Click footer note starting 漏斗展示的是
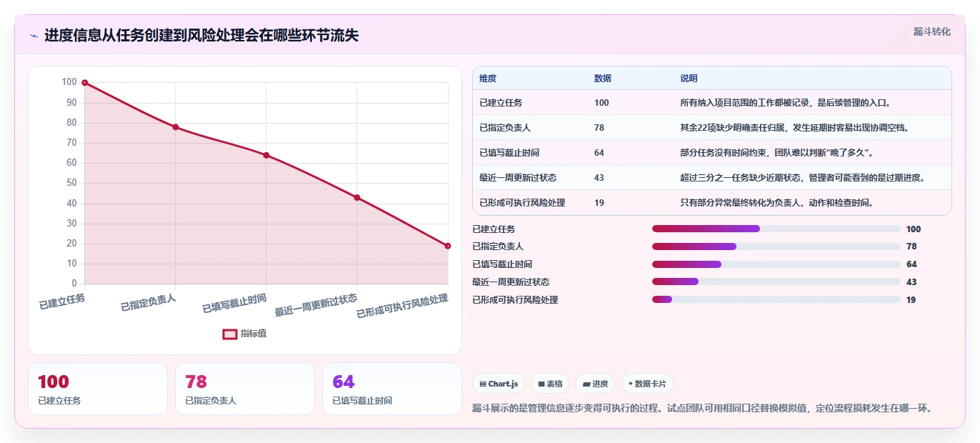Viewport: 980px width, 443px height. [702, 409]
